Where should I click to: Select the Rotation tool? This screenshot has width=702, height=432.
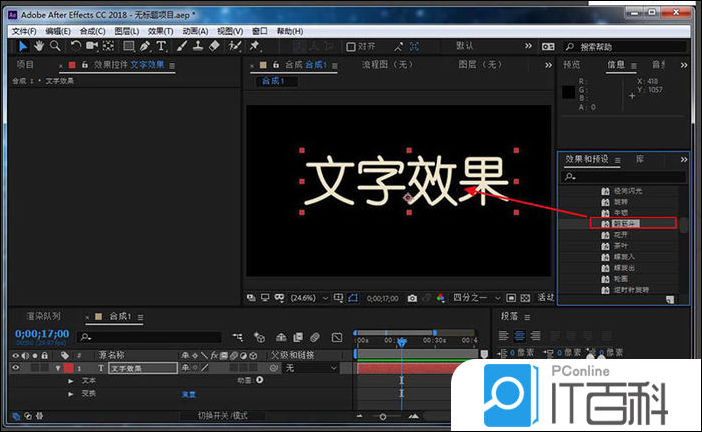pos(76,46)
